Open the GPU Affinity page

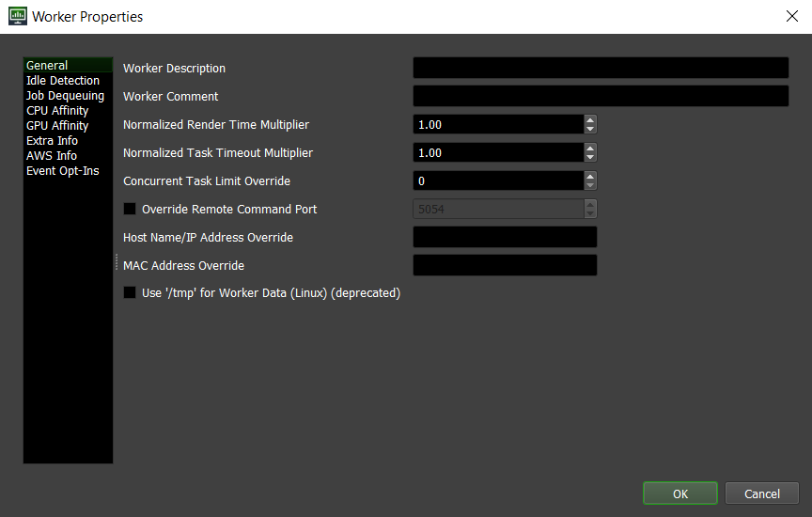[68, 125]
